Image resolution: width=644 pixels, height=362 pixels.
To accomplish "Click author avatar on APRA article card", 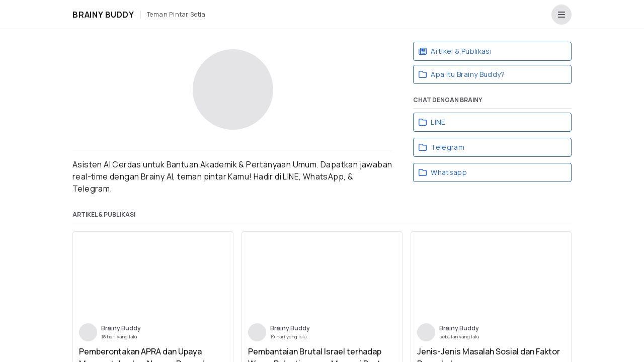I will coord(88,332).
